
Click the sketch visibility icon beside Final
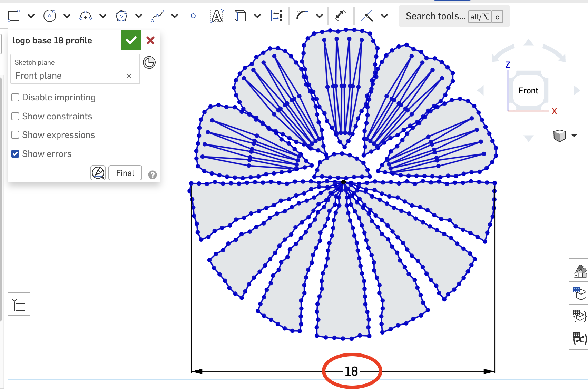tap(98, 173)
